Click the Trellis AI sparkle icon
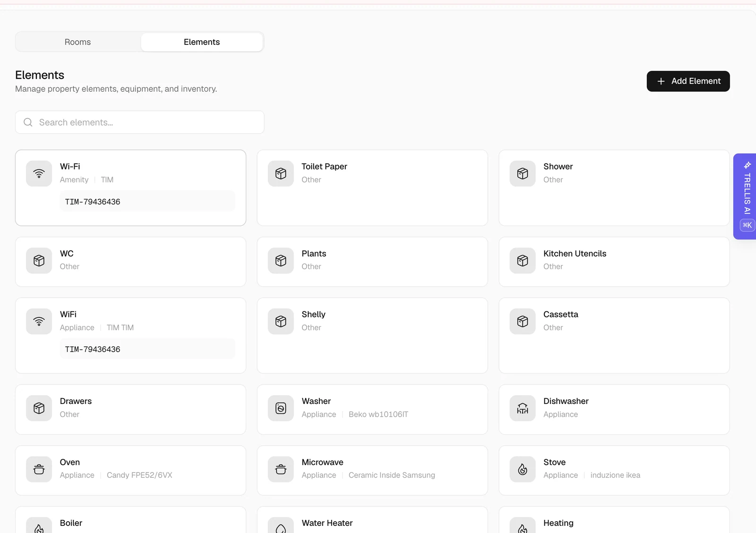Screen dimensions: 756x533 747,165
